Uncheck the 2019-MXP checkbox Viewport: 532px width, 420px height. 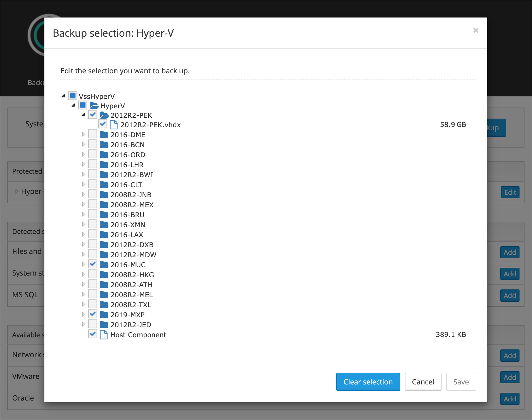click(x=93, y=314)
